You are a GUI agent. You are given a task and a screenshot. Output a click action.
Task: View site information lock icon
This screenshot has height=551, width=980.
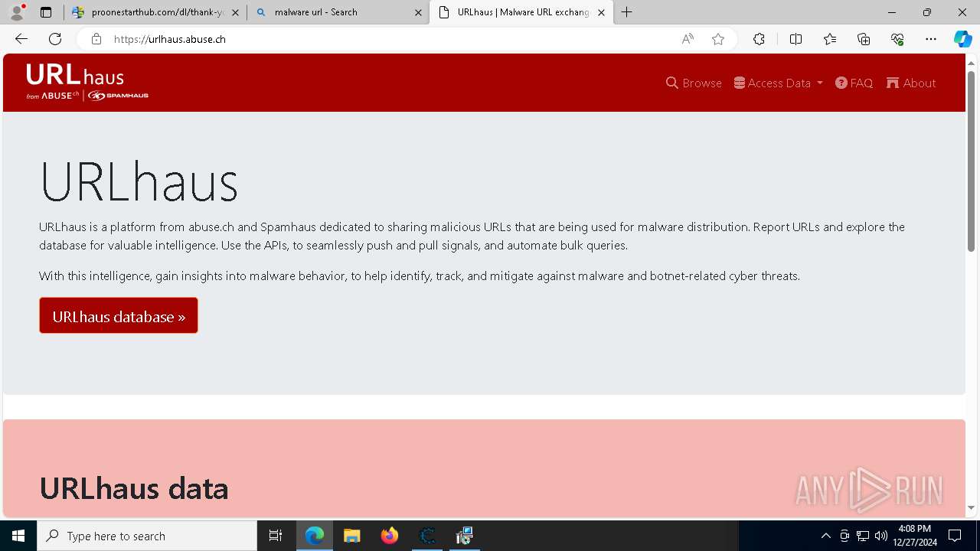[96, 39]
